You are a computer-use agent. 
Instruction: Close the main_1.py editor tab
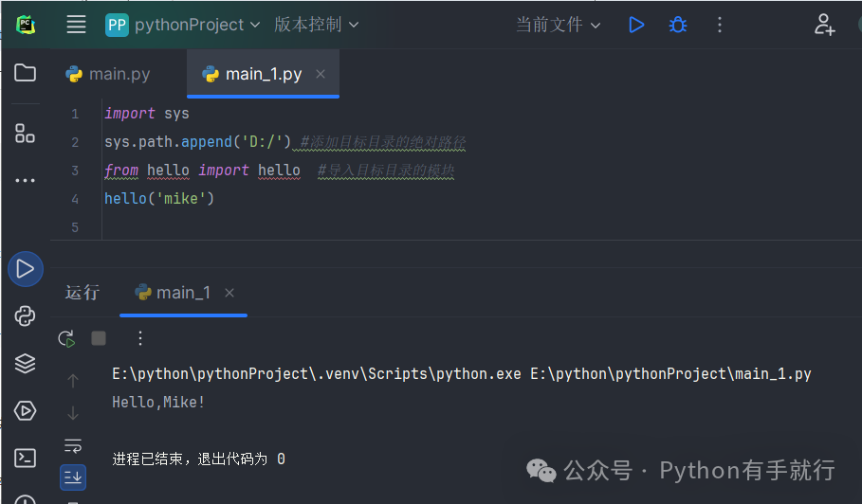[321, 74]
